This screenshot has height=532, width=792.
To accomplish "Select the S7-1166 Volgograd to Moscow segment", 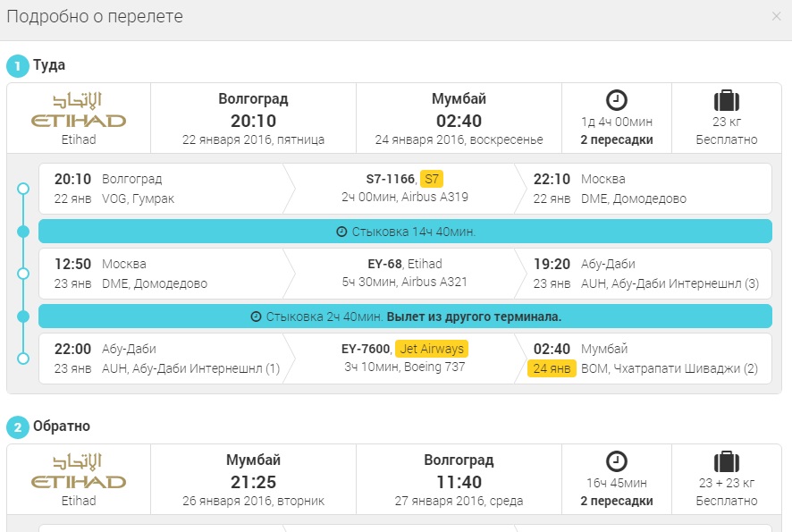I will 405,188.
